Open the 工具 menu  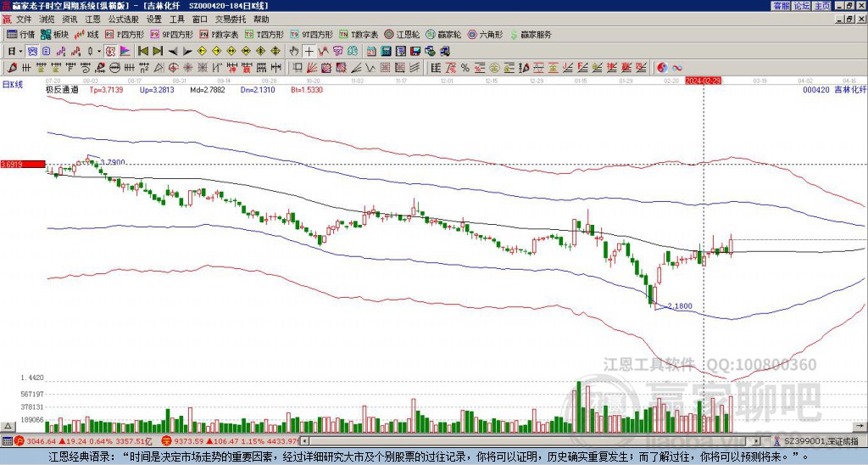(176, 20)
